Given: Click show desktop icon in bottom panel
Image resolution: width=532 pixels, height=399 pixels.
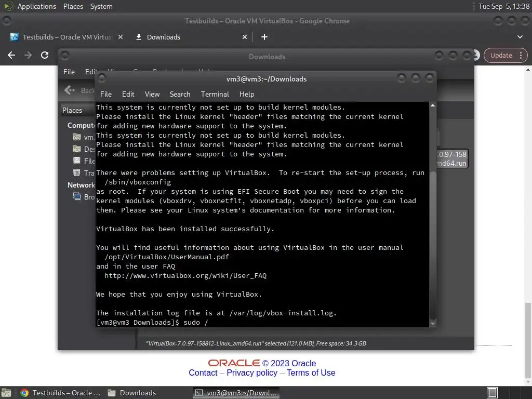Looking at the screenshot, I should point(6,393).
